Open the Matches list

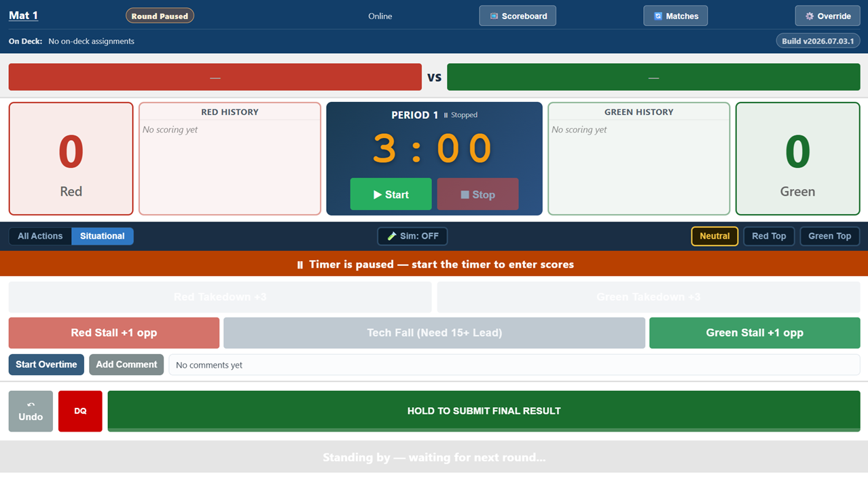pos(675,16)
